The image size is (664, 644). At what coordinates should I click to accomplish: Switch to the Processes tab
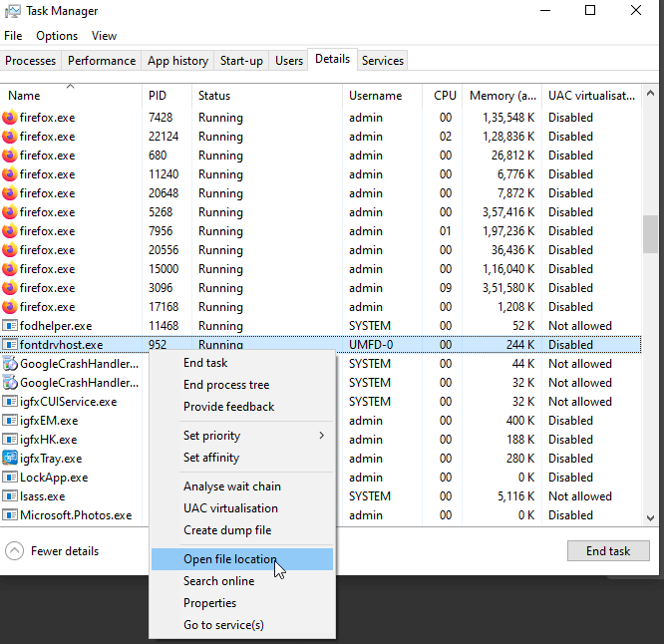(31, 61)
